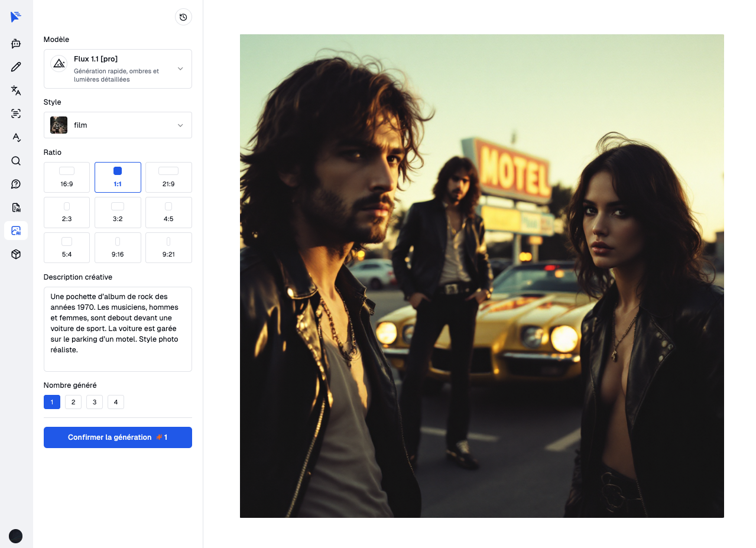Open the grammar check icon
The height and width of the screenshot is (548, 756).
coord(16,137)
